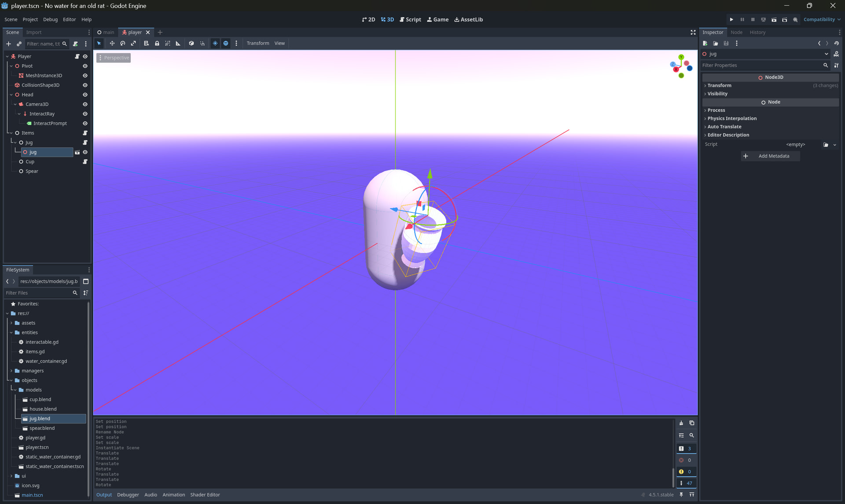Open the Debug menu

pyautogui.click(x=50, y=19)
